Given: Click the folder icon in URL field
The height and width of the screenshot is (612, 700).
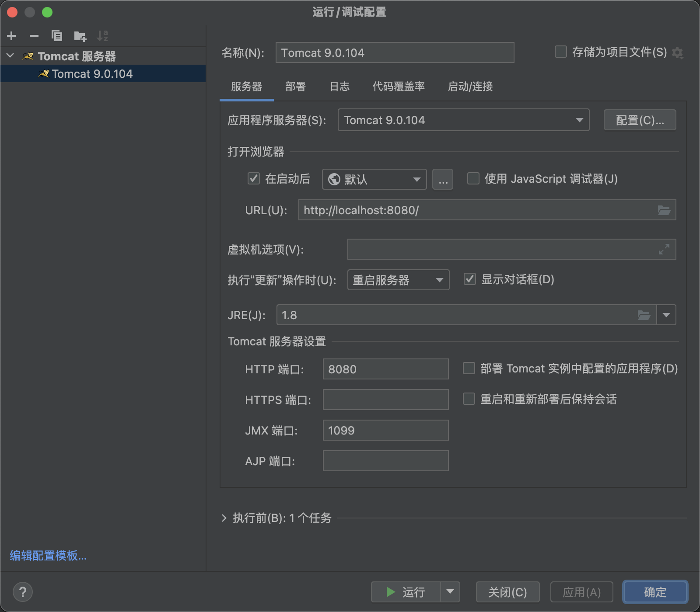Looking at the screenshot, I should pyautogui.click(x=664, y=210).
